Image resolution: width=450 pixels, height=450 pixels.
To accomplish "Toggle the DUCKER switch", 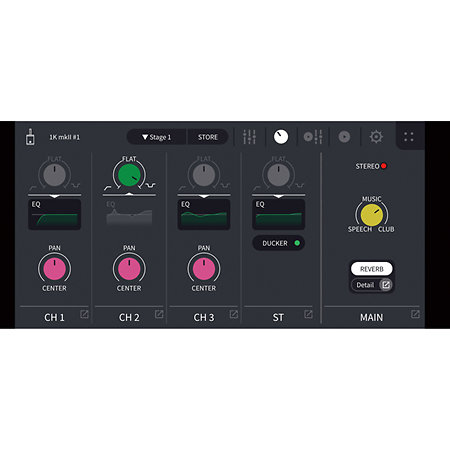I will pyautogui.click(x=279, y=243).
